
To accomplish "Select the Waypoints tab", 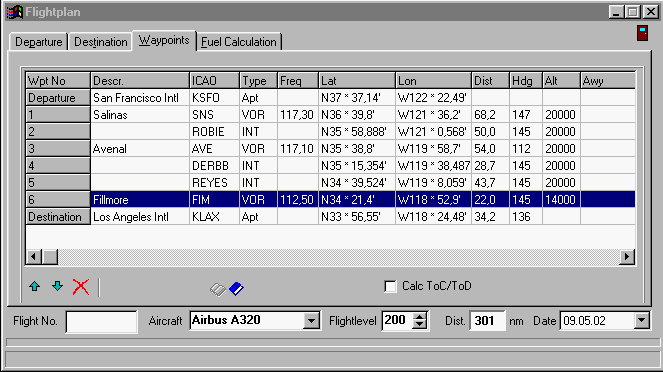I will tap(164, 41).
